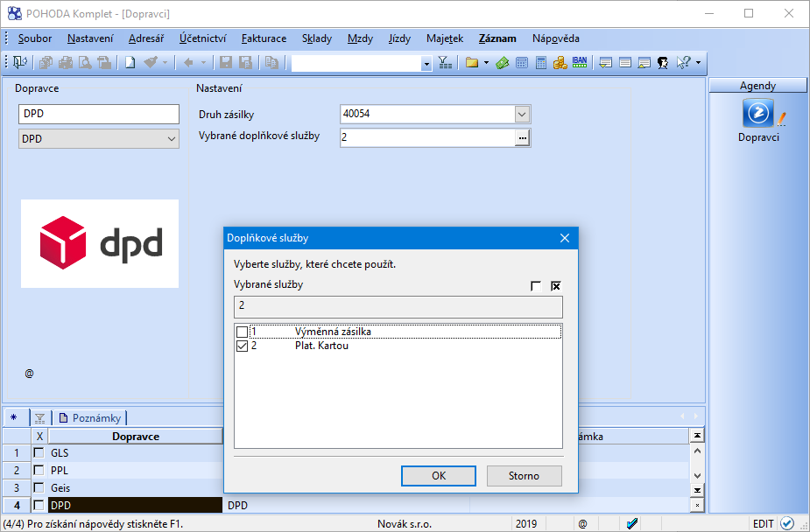The height and width of the screenshot is (532, 810).
Task: Click the first note panel icon after IBAN
Action: pyautogui.click(x=605, y=63)
